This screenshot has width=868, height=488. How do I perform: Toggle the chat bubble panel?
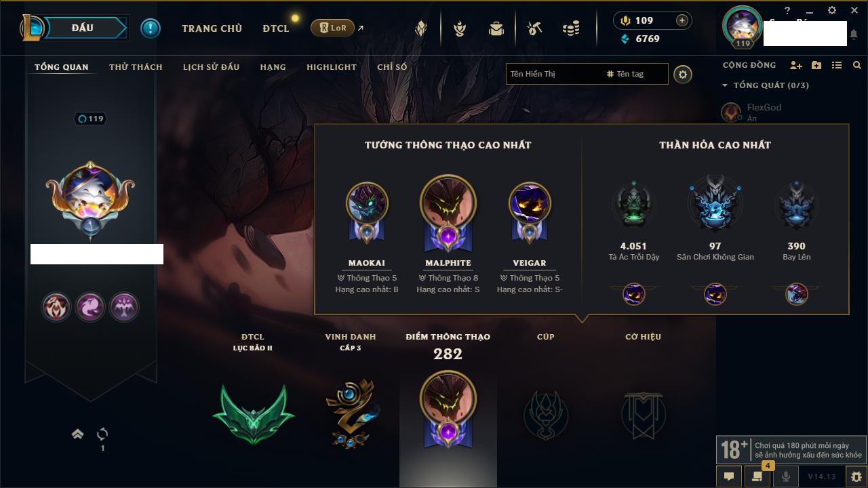(729, 476)
